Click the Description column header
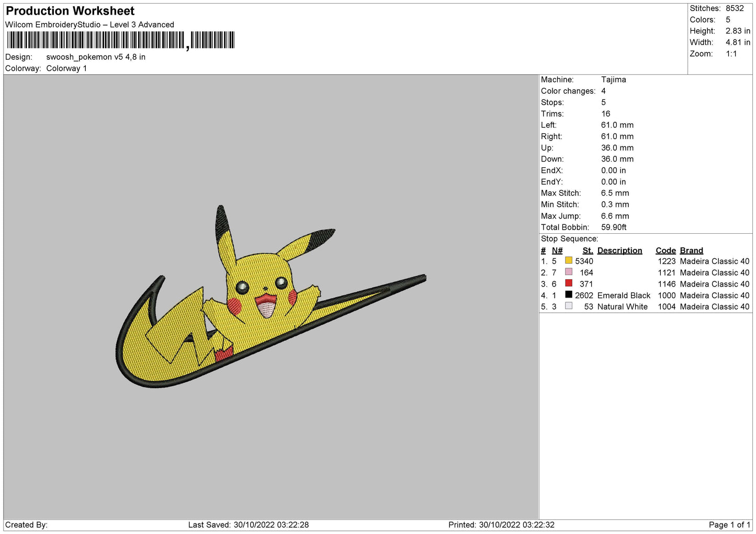This screenshot has height=534, width=756. [x=619, y=251]
